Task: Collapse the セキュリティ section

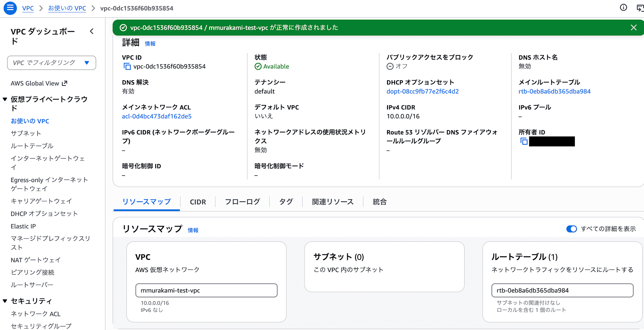Action: 5,301
